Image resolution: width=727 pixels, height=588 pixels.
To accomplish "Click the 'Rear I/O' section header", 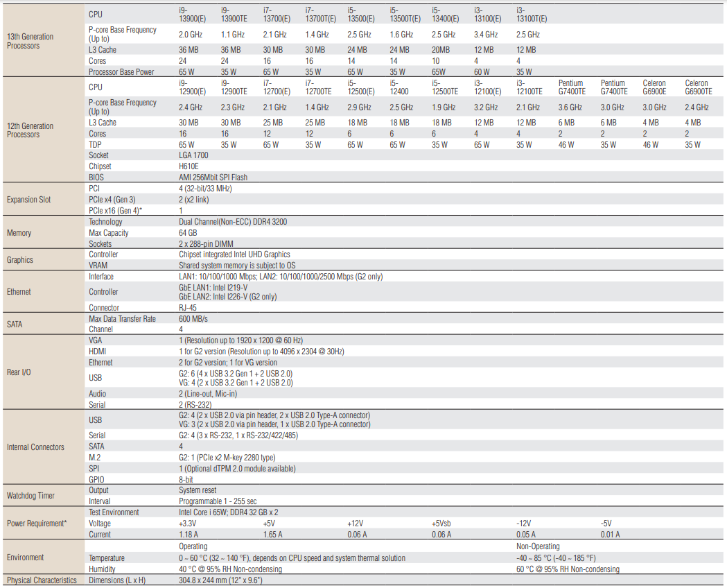I will coord(19,372).
